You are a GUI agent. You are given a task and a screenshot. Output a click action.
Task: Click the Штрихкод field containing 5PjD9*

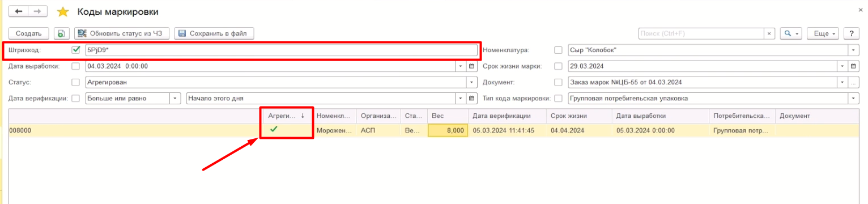coord(281,50)
